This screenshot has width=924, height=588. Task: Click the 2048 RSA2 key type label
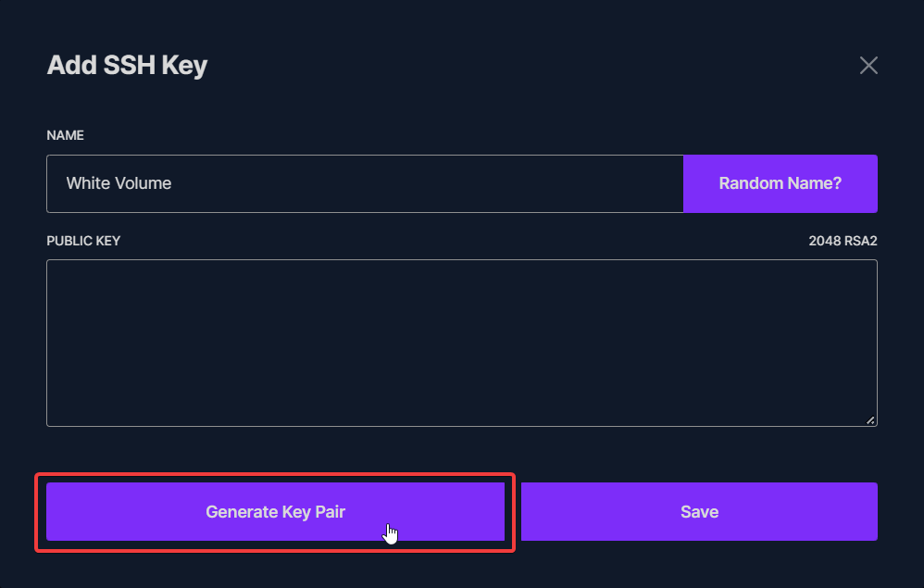(x=843, y=241)
